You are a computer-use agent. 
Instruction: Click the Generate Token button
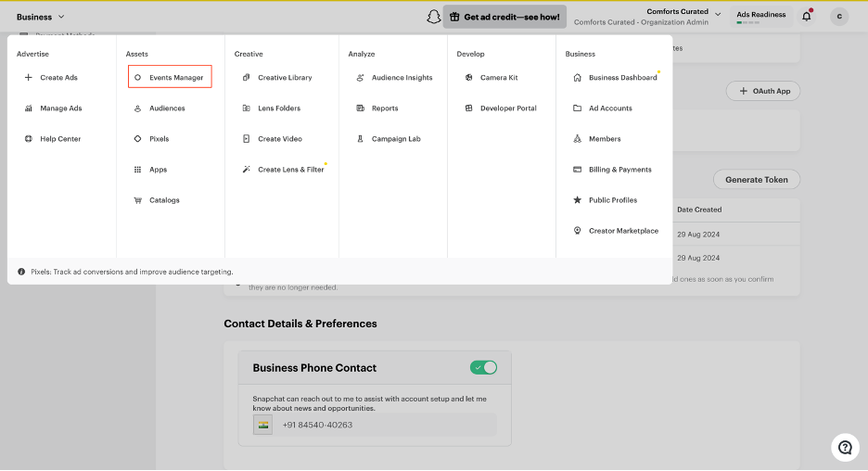(756, 179)
